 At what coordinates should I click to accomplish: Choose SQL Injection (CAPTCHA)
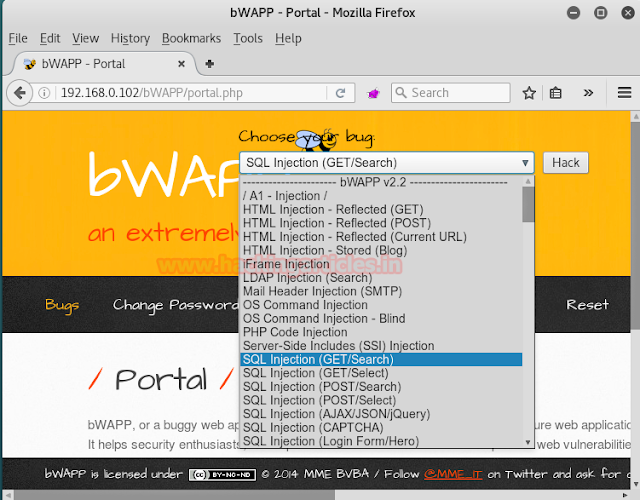(x=380, y=427)
